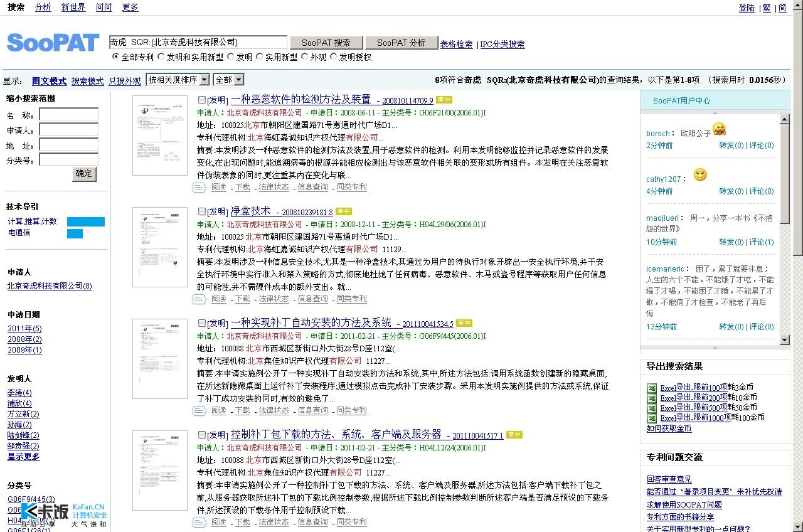Click the main search query input field
Screen dimensions: 803x532
point(198,43)
